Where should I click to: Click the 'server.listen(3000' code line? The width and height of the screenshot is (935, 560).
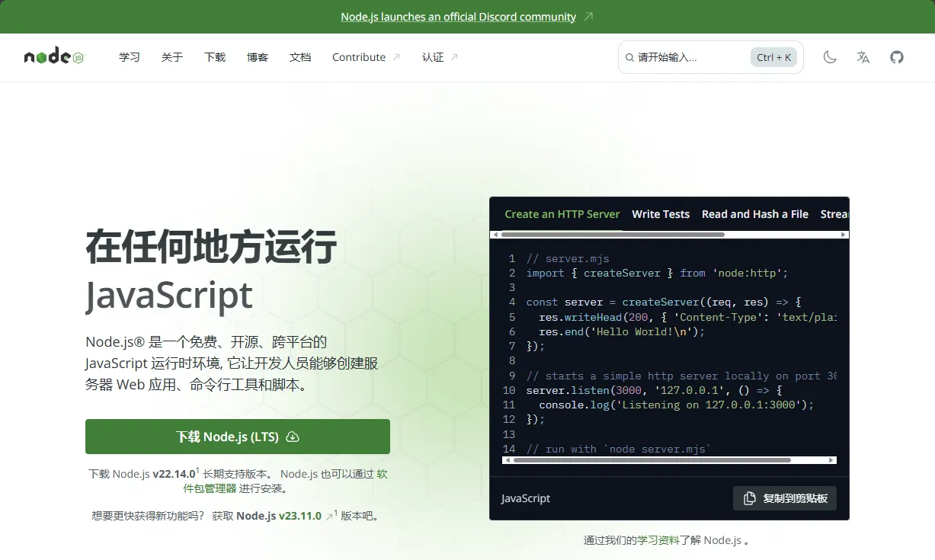654,390
